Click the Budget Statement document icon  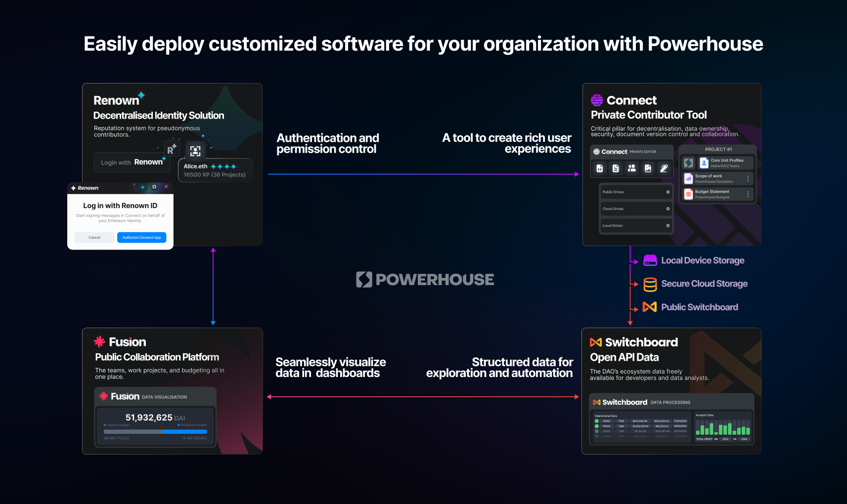(688, 194)
